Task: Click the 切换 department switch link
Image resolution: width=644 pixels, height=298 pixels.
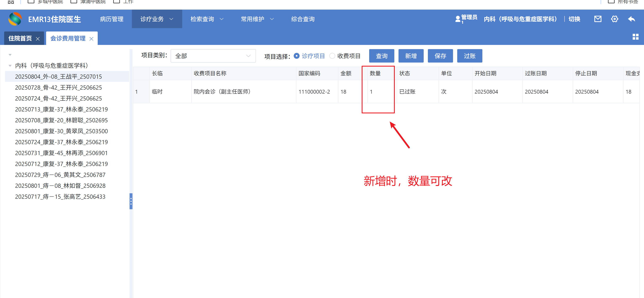Action: coord(574,19)
